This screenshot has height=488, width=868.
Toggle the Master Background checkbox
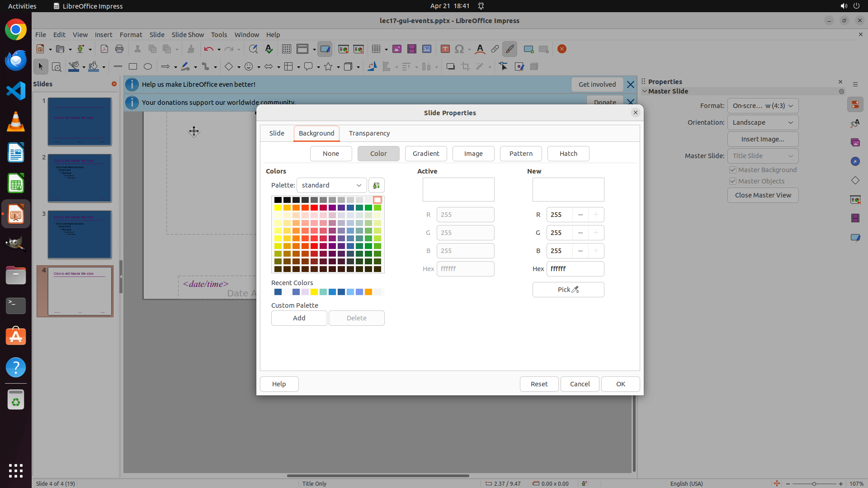coord(733,170)
